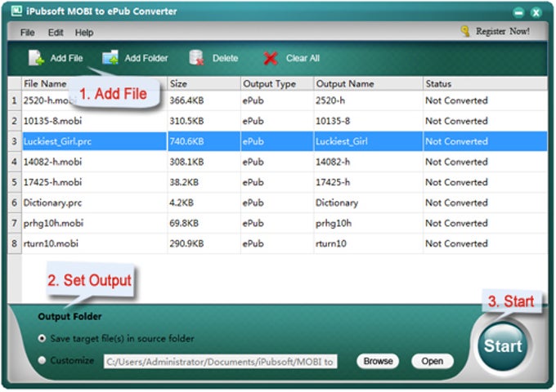This screenshot has width=556, height=392.
Task: Click output name 10135-8
Action: click(x=333, y=121)
